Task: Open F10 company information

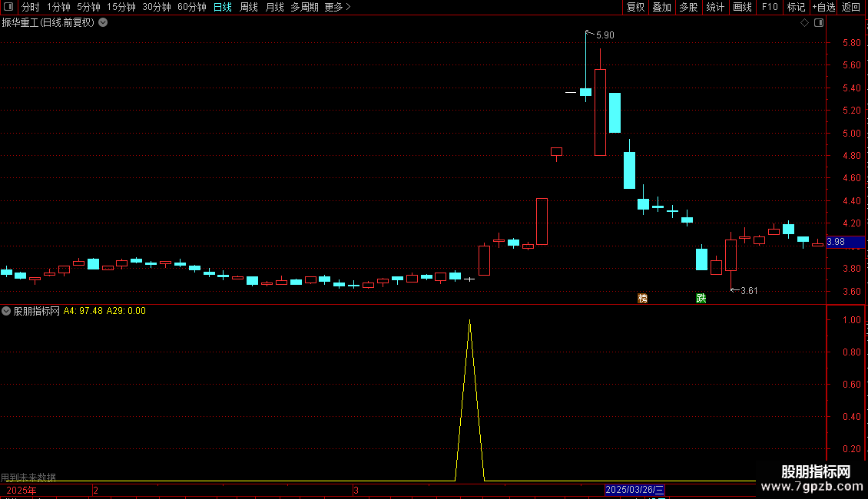Action: [x=770, y=7]
